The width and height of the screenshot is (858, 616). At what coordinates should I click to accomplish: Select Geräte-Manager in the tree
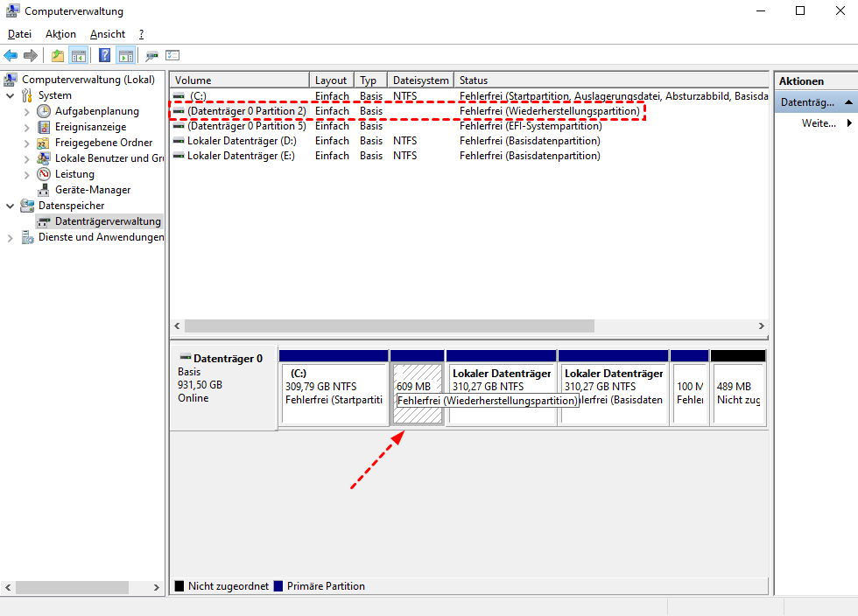click(92, 190)
